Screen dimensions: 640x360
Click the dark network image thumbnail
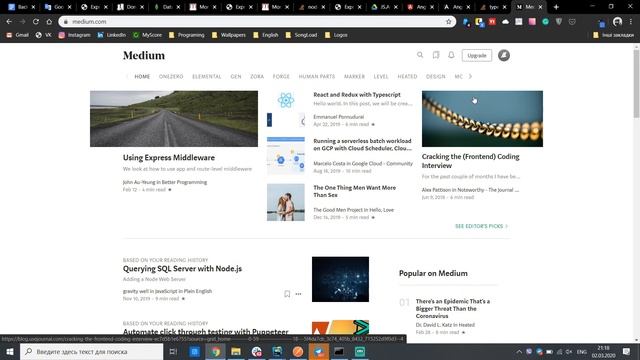[x=340, y=279]
